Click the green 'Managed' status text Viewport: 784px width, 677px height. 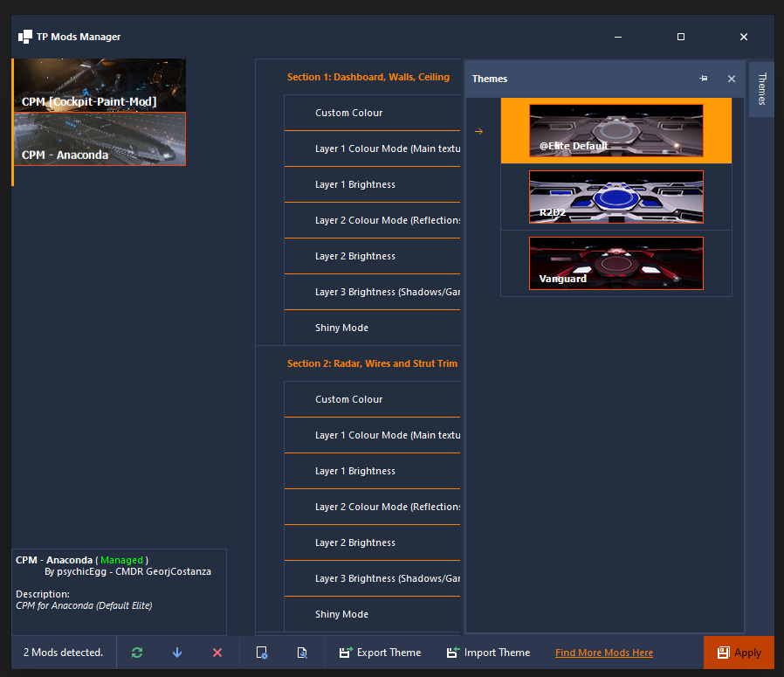click(x=121, y=560)
